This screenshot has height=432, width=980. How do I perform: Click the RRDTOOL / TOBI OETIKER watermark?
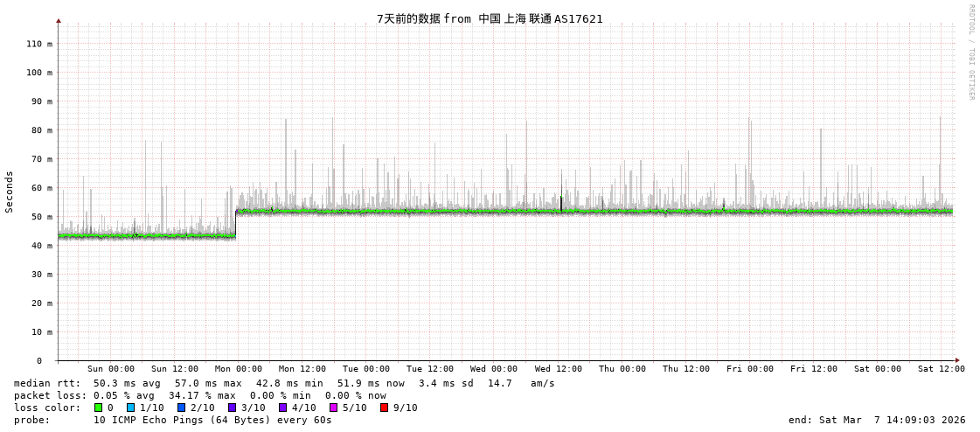(970, 52)
